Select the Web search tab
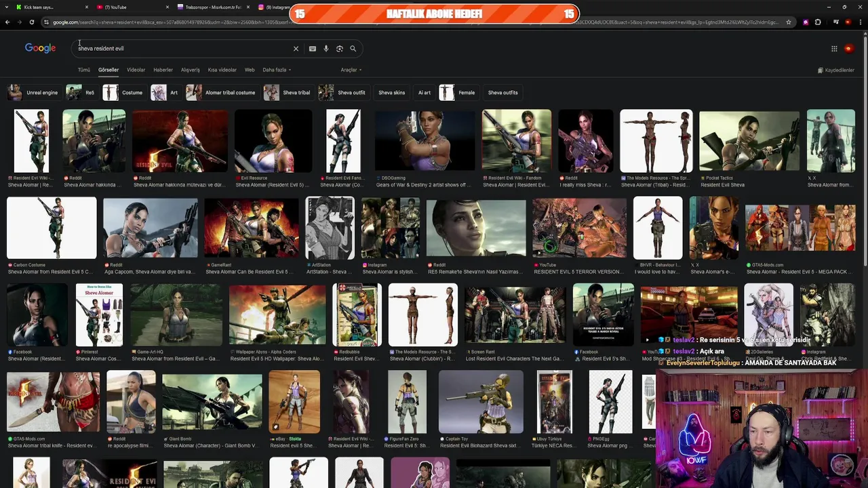The height and width of the screenshot is (488, 868). (x=250, y=70)
